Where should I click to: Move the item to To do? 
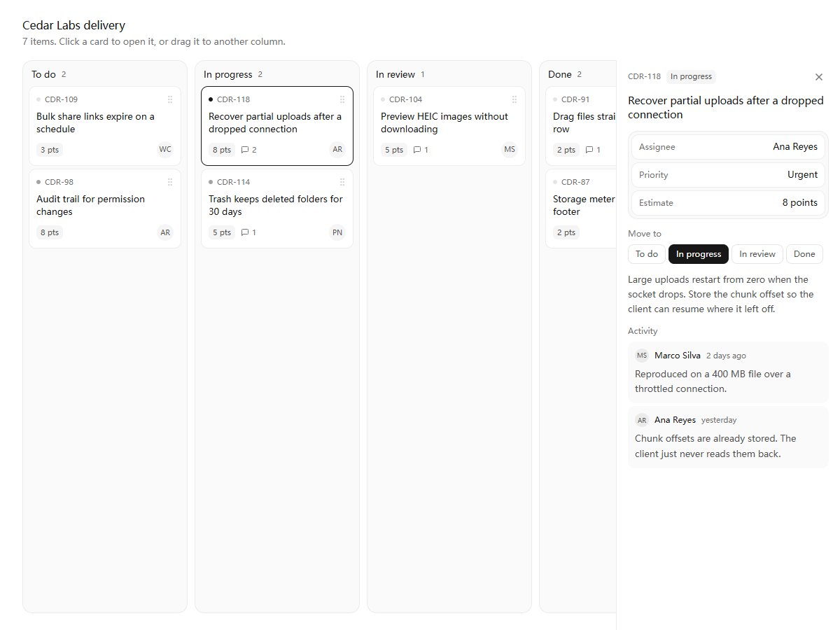point(647,254)
